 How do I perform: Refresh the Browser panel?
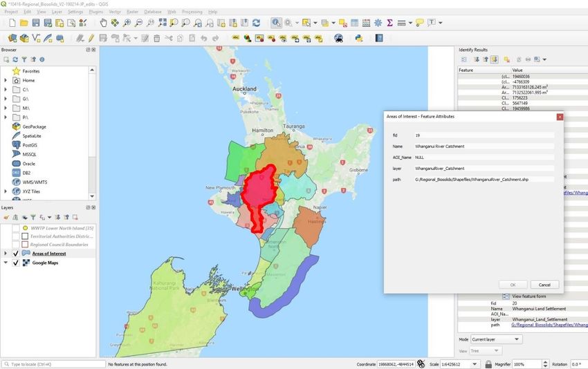15,59
